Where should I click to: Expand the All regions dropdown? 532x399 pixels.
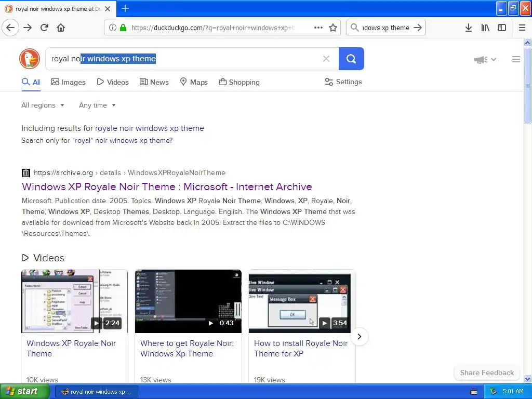(43, 105)
